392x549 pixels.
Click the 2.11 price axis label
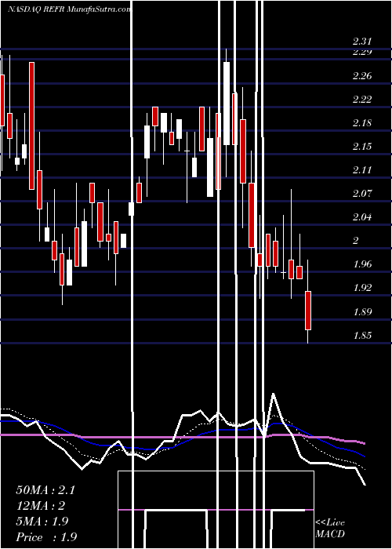point(362,170)
